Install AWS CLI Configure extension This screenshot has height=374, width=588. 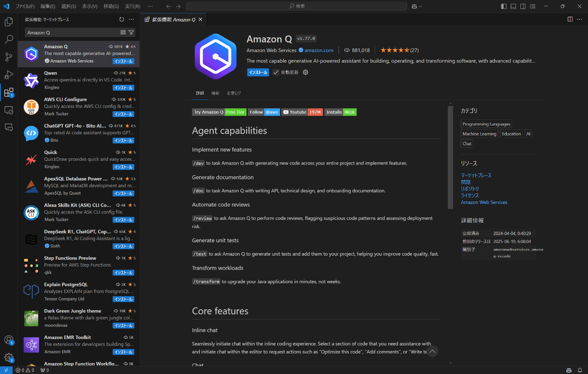[x=123, y=114]
